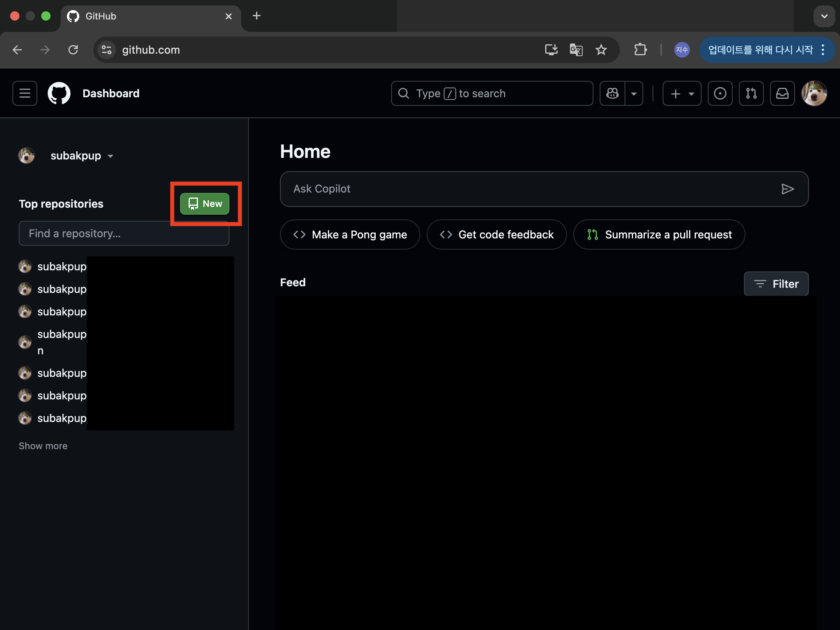
Task: Open the Create new plus dropdown
Action: [x=682, y=93]
